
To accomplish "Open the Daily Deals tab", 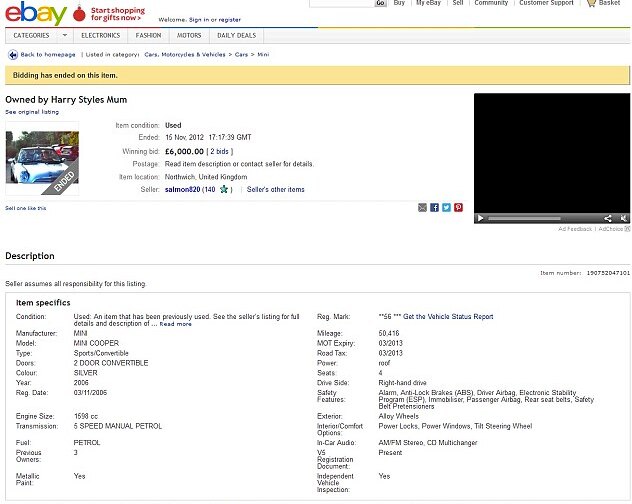I will [x=237, y=35].
